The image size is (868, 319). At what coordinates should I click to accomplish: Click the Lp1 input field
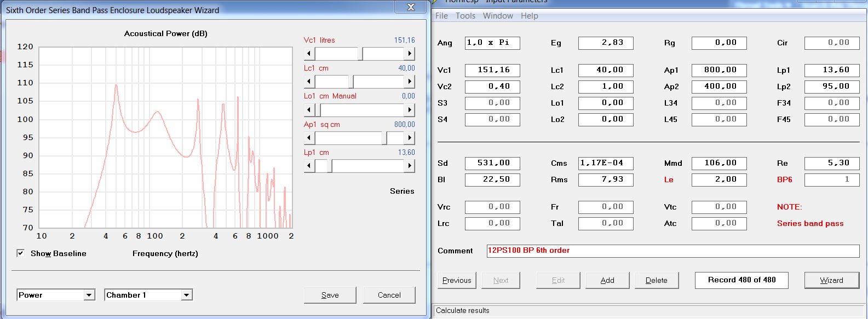click(832, 70)
